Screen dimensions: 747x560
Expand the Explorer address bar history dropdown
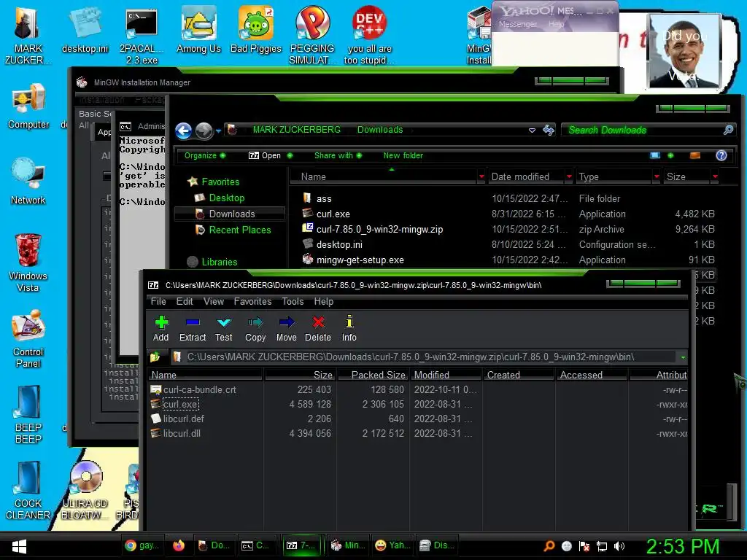click(532, 130)
